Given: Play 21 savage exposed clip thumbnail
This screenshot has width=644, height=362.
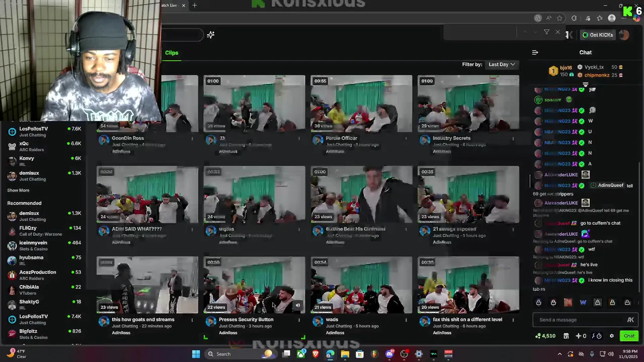Looking at the screenshot, I should tap(468, 195).
